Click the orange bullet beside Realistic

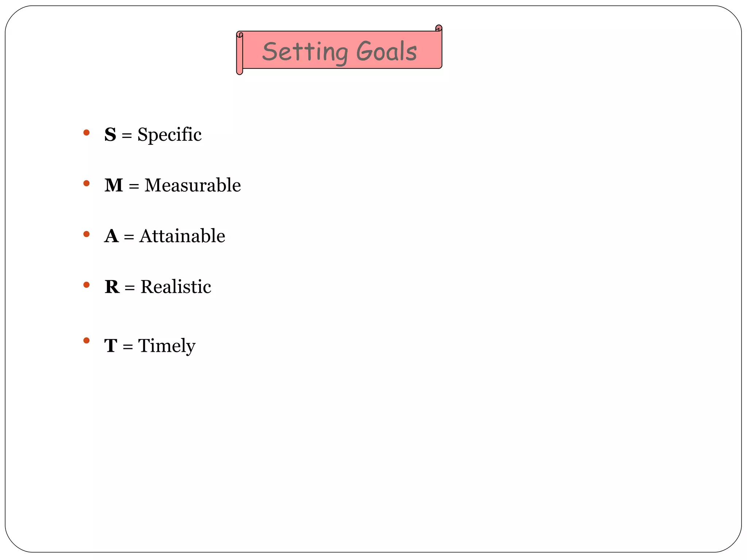pos(86,284)
